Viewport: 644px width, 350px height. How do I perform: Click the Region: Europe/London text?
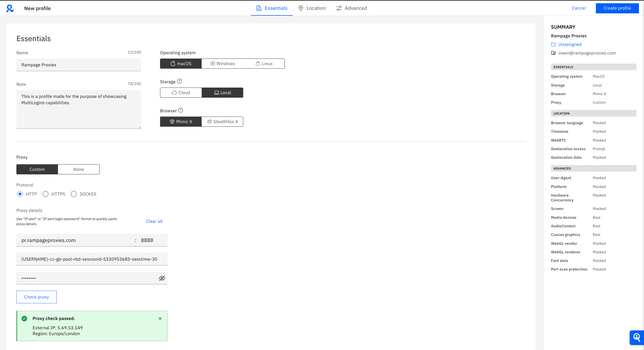[56, 334]
